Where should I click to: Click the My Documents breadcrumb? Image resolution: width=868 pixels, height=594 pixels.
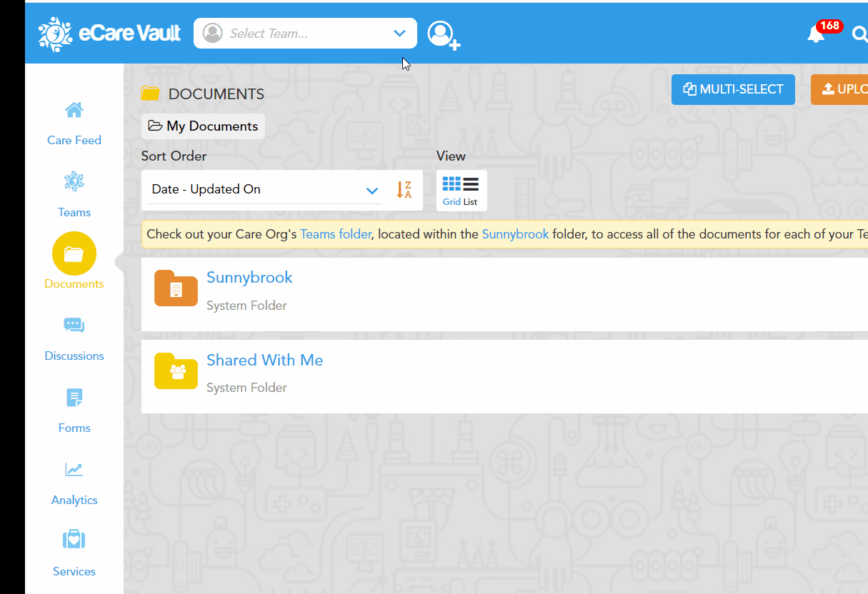point(203,126)
